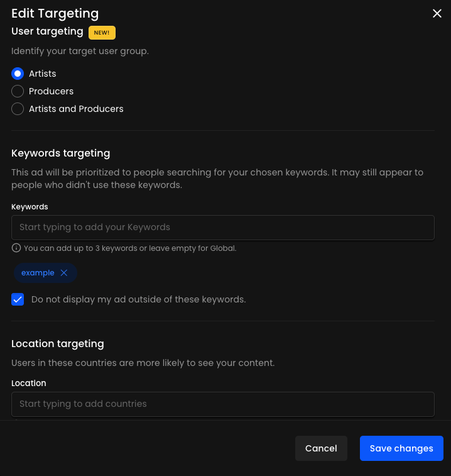
Task: Focus the Keywords input field
Action: tap(223, 227)
